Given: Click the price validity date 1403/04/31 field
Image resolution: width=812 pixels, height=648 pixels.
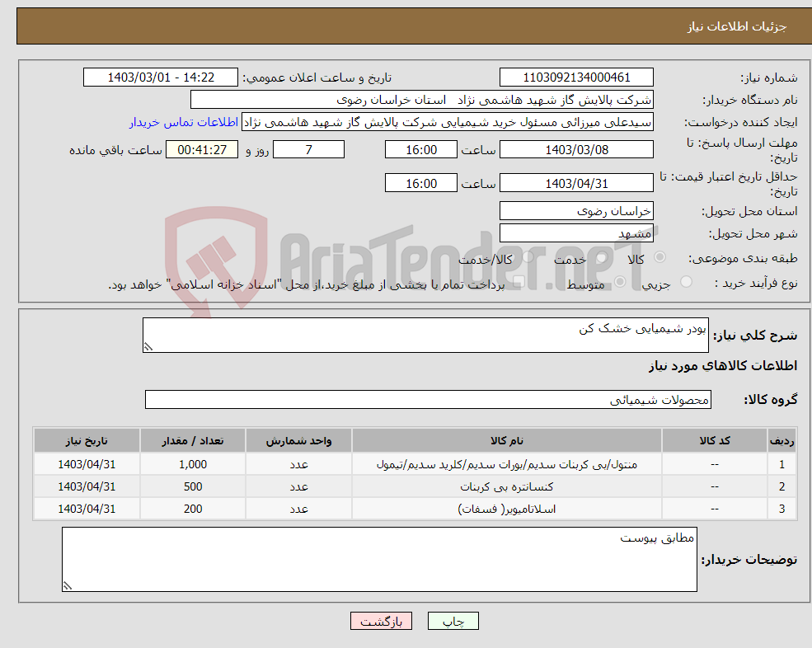Looking at the screenshot, I should (576, 183).
